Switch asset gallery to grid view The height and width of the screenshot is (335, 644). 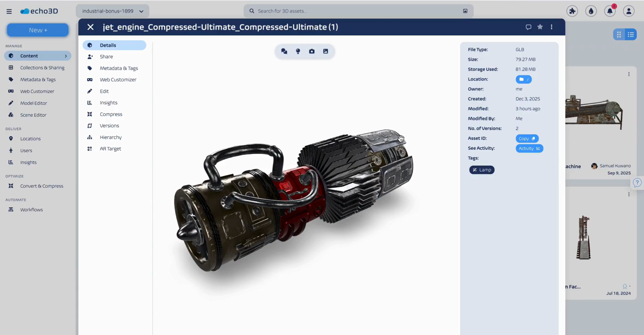(619, 34)
